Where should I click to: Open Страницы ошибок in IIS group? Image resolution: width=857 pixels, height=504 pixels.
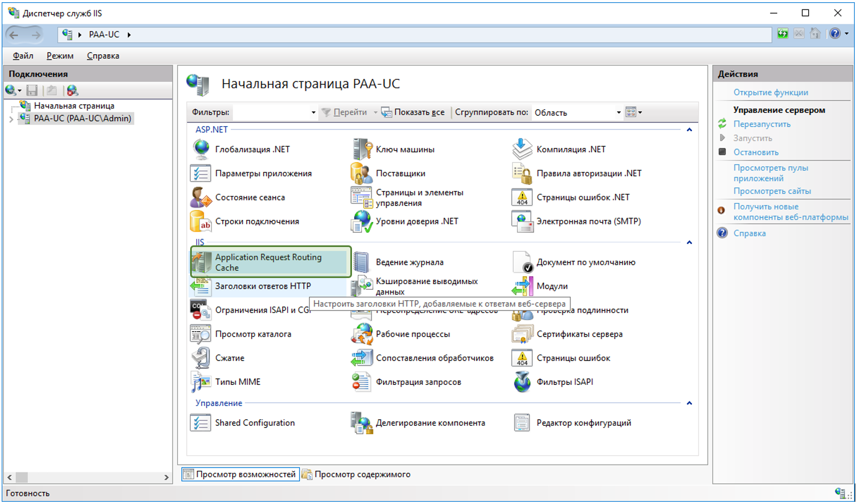coord(562,358)
